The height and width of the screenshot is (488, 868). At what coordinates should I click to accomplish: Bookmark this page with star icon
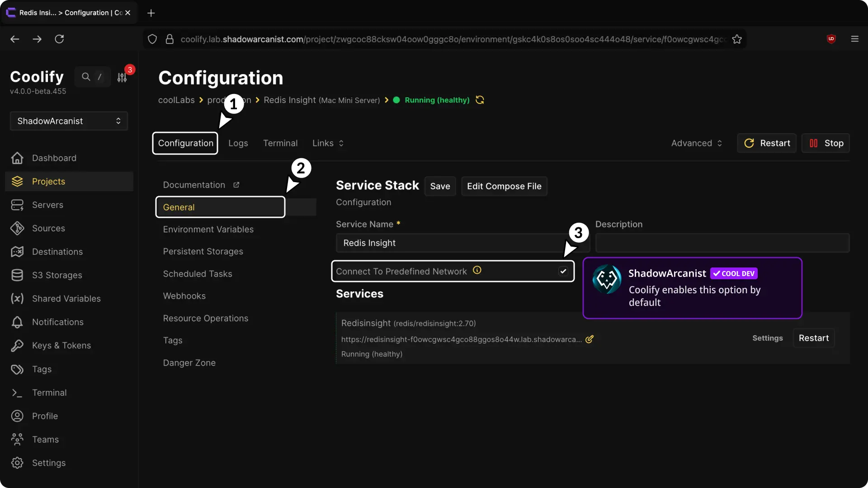[737, 39]
